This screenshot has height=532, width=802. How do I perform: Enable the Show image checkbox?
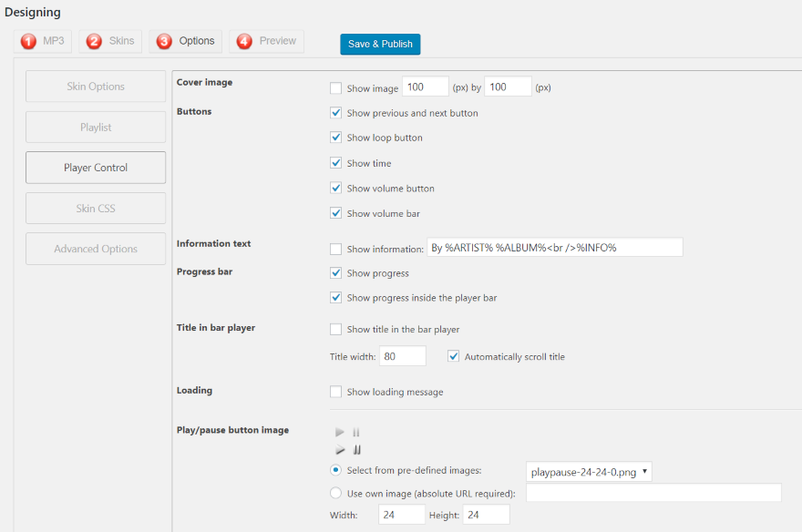point(335,87)
